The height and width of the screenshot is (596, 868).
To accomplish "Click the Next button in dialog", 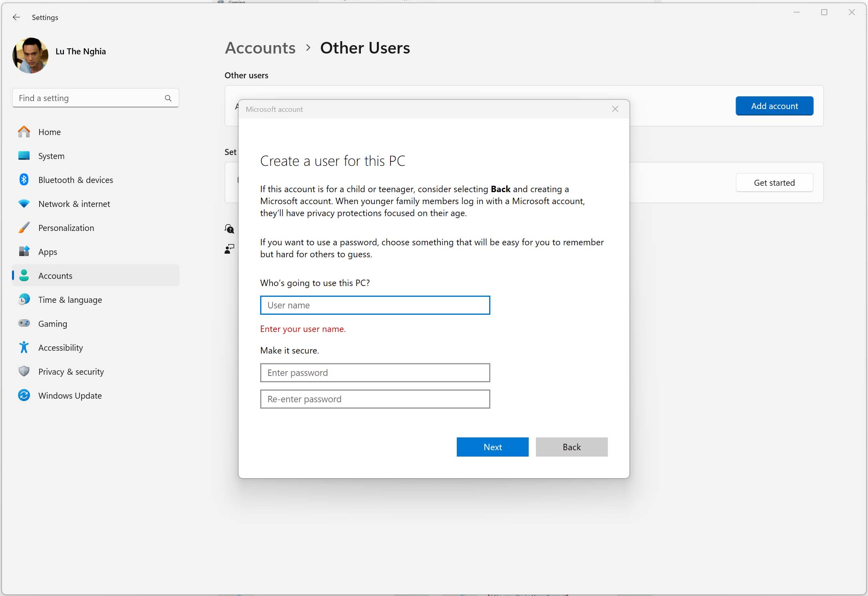I will (492, 447).
